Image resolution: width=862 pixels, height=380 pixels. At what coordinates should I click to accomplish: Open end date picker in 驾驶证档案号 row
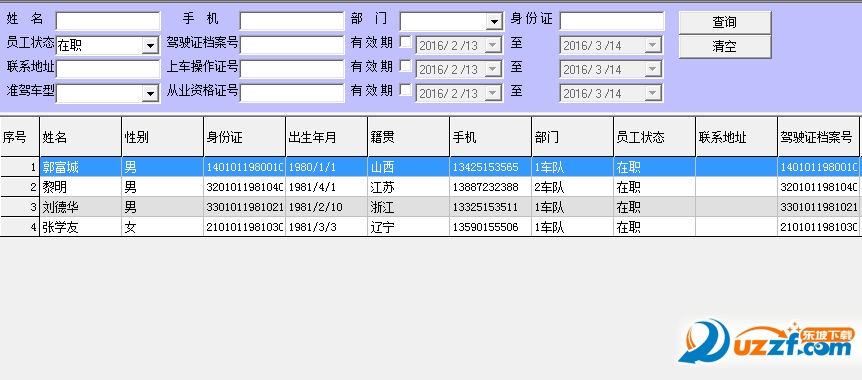653,46
